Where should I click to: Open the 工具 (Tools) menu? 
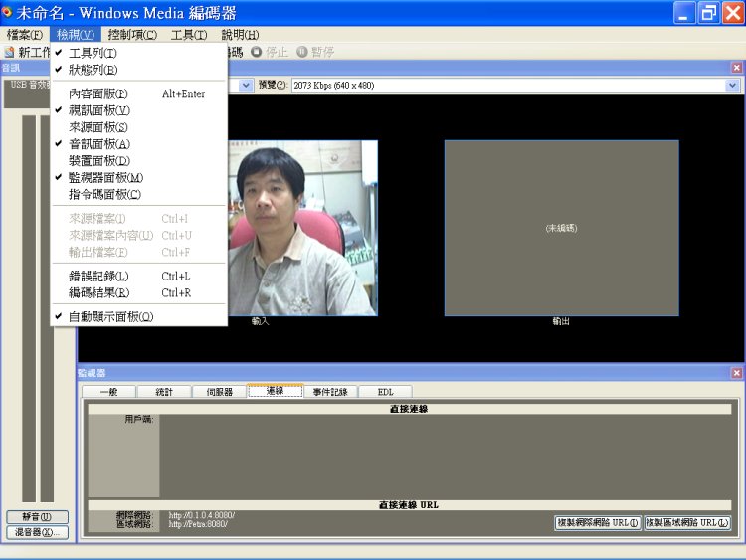[188, 35]
